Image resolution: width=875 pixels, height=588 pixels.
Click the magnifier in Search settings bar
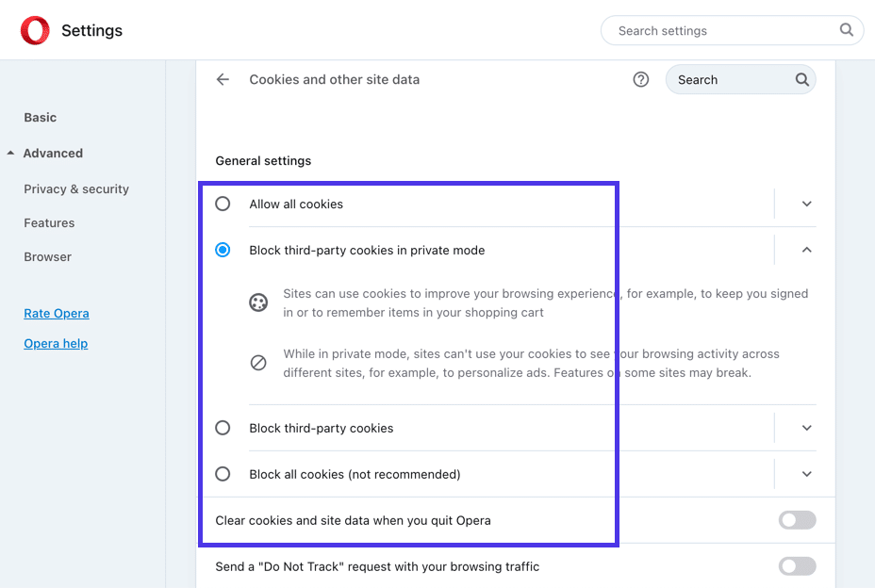pos(846,30)
